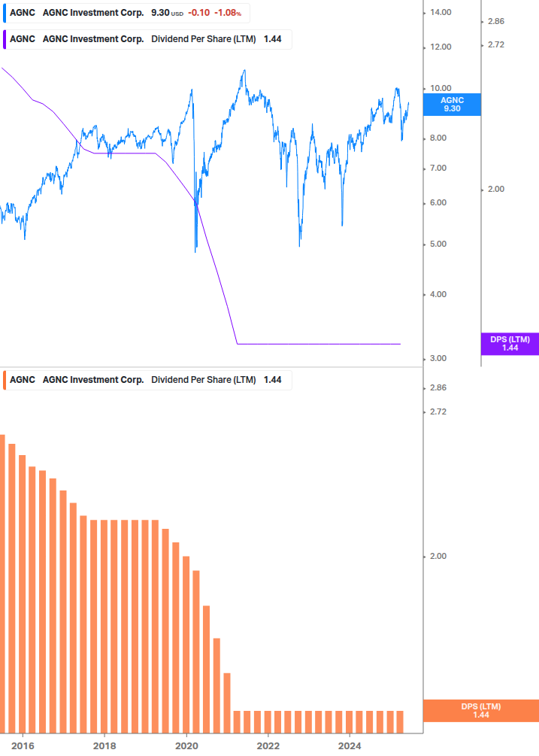Click the -1.08% change value in price legend
This screenshot has height=756, width=539.
coord(228,13)
